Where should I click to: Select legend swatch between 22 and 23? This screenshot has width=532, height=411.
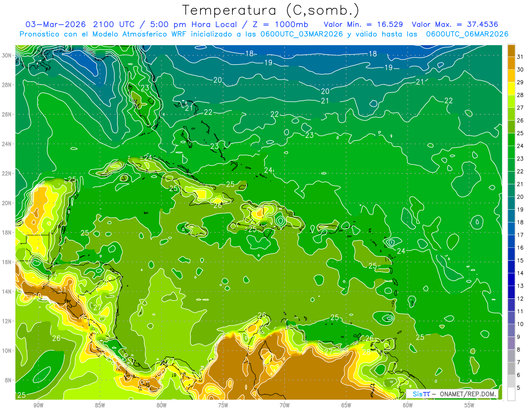pos(511,165)
